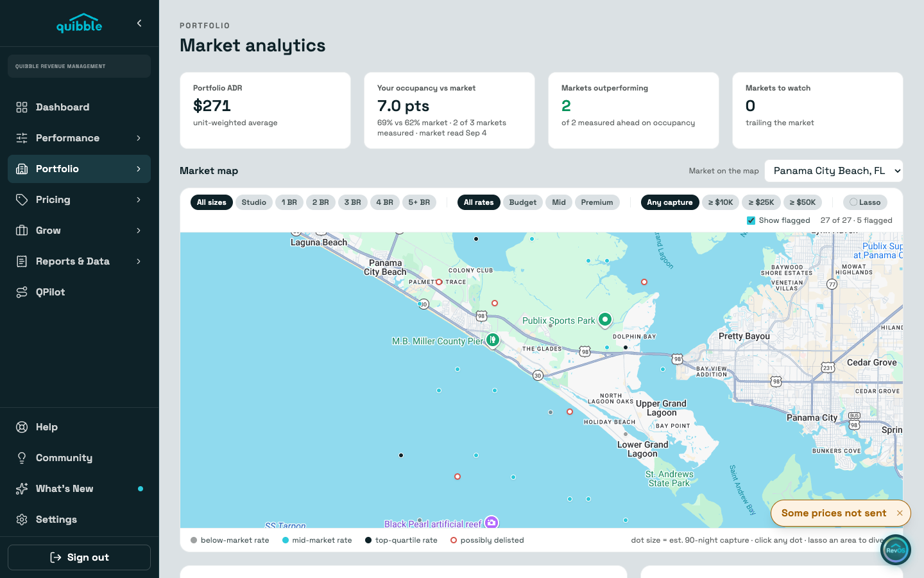The height and width of the screenshot is (578, 924).
Task: Click the Help lifebuoy icon
Action: coord(22,427)
